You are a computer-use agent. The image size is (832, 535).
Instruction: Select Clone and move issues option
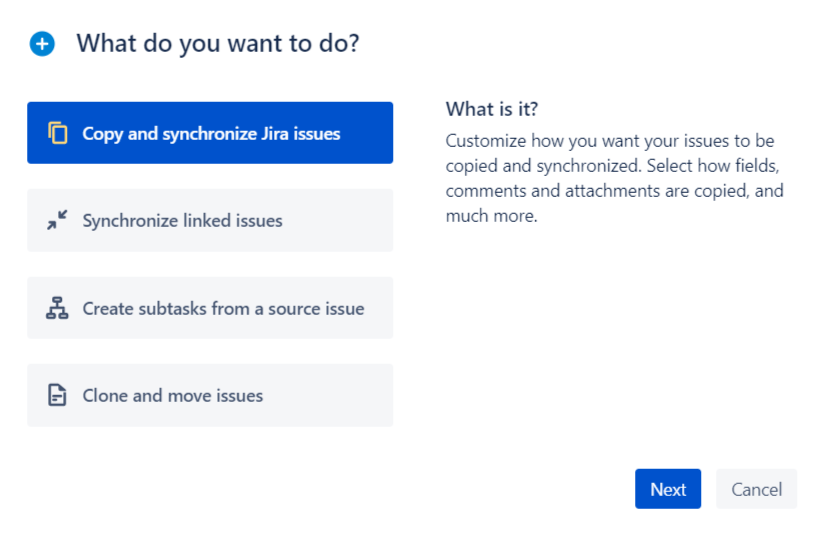[210, 396]
